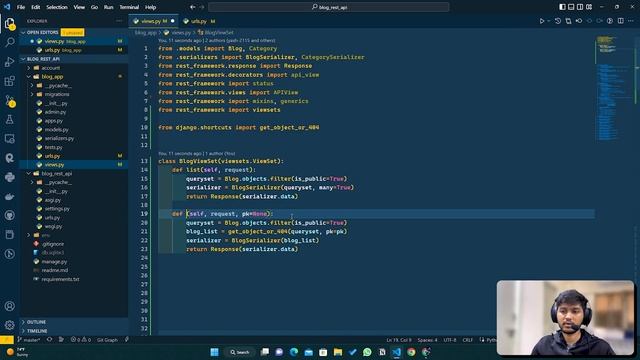This screenshot has height=360, width=640.
Task: Split the editor to the right
Action: coord(620,21)
